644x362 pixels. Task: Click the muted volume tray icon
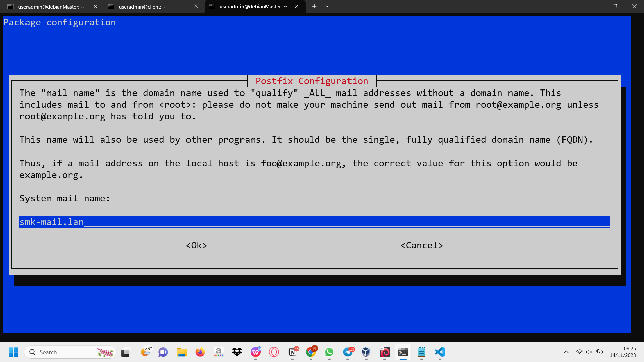pyautogui.click(x=589, y=352)
